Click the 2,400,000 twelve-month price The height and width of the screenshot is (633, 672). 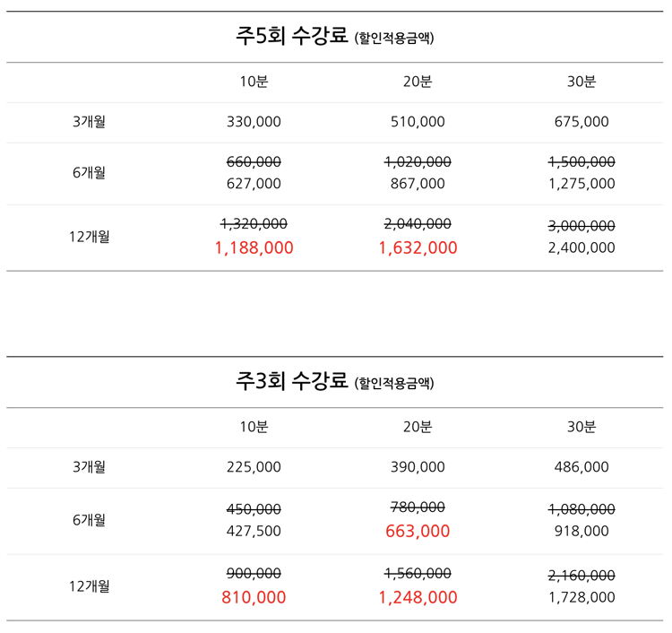[582, 247]
